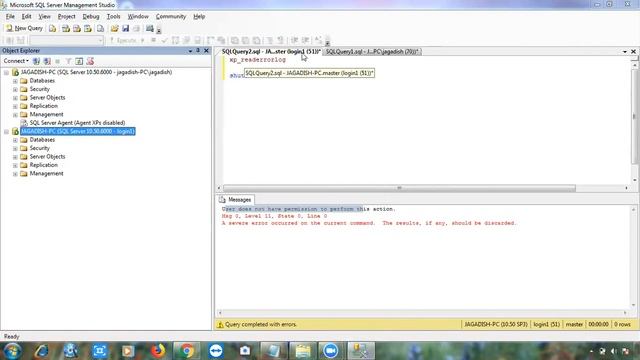
Task: Click the Execute query button
Action: coord(123,40)
